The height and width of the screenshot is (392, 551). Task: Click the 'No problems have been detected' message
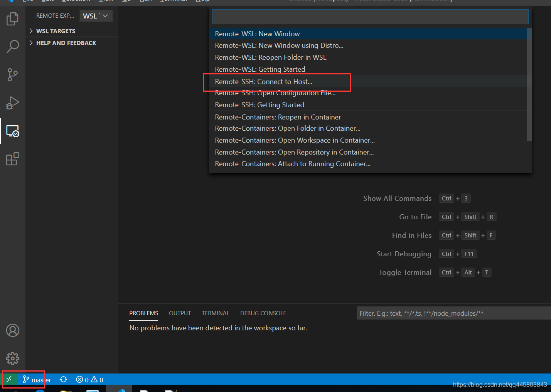pyautogui.click(x=218, y=328)
